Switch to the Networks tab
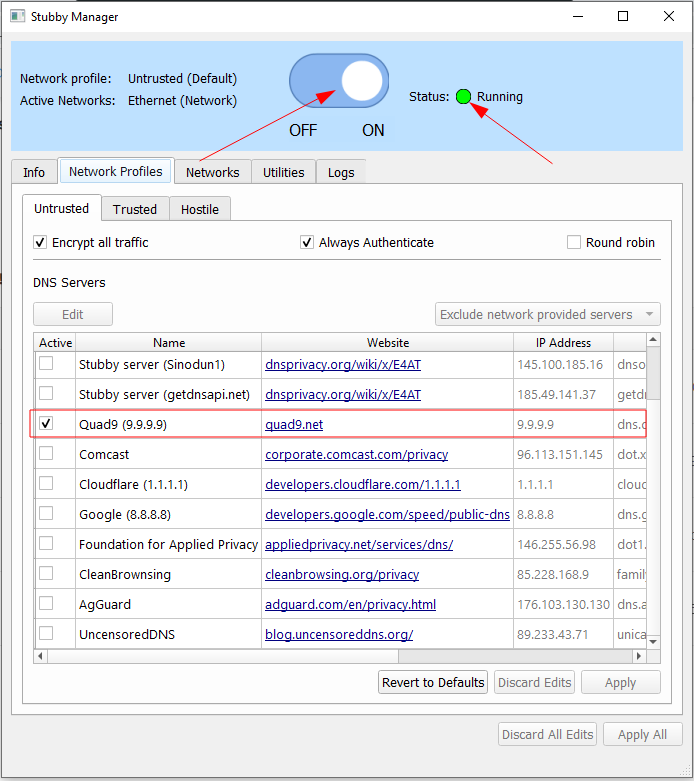Screen dimensions: 694x781 coord(213,172)
